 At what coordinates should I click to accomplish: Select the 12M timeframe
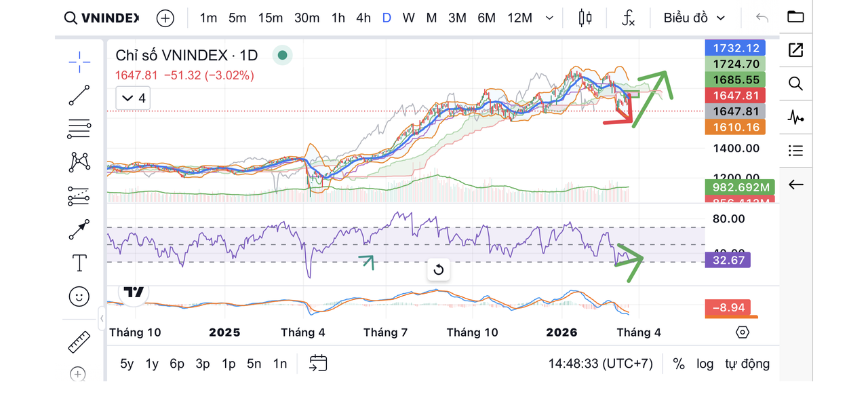(x=519, y=18)
